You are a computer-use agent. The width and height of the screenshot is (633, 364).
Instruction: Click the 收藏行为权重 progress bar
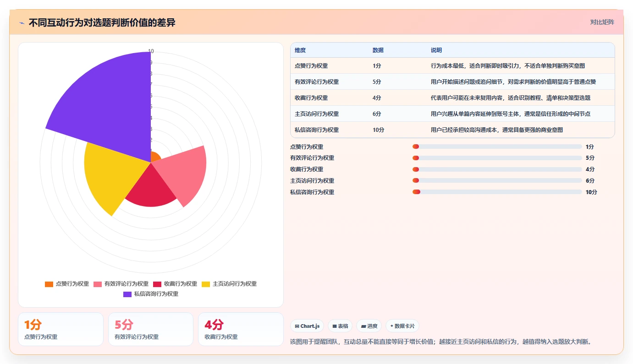pyautogui.click(x=497, y=169)
